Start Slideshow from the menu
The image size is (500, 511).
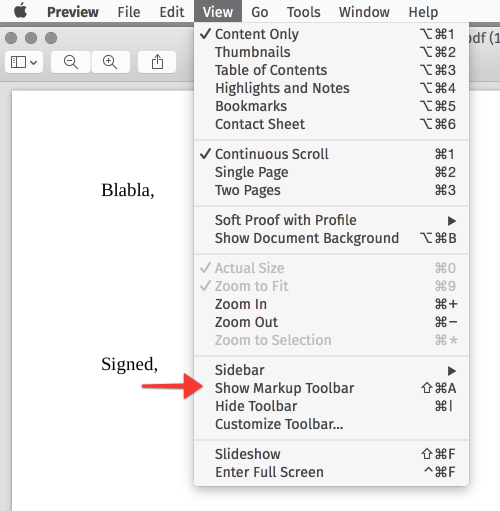click(331, 454)
